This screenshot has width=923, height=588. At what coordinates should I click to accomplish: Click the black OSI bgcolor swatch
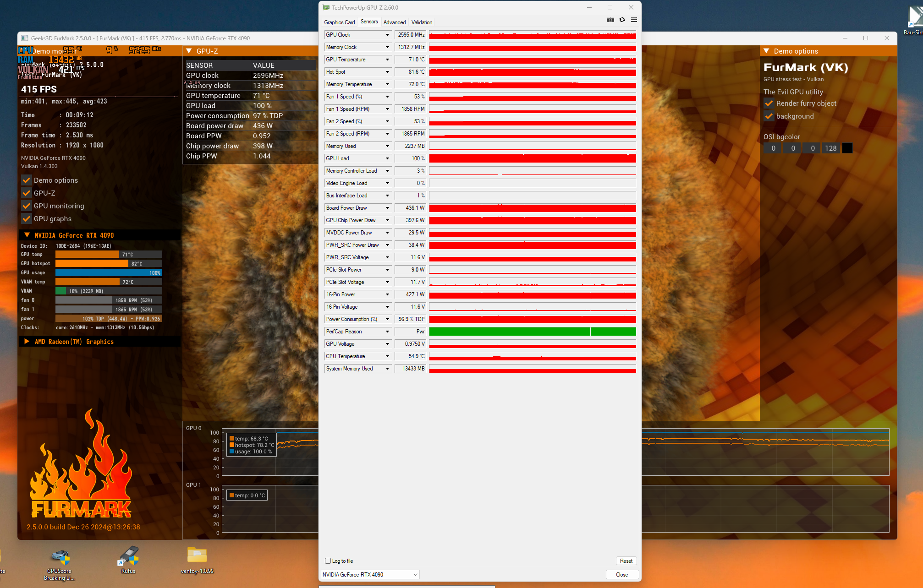[x=847, y=148]
